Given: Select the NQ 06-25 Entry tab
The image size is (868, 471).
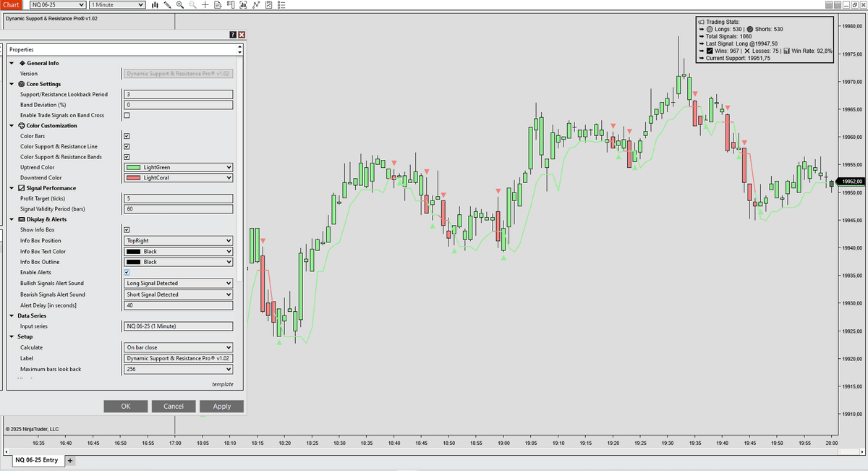Looking at the screenshot, I should click(x=36, y=460).
